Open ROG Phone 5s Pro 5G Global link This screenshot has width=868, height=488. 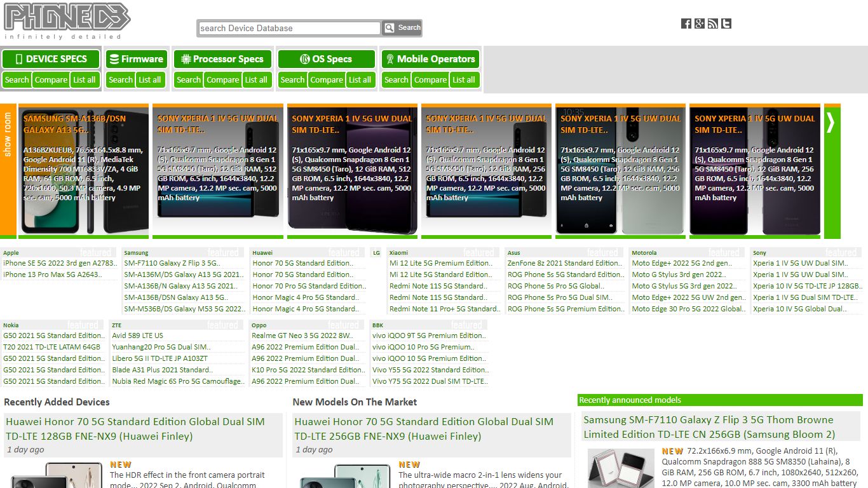coord(555,286)
